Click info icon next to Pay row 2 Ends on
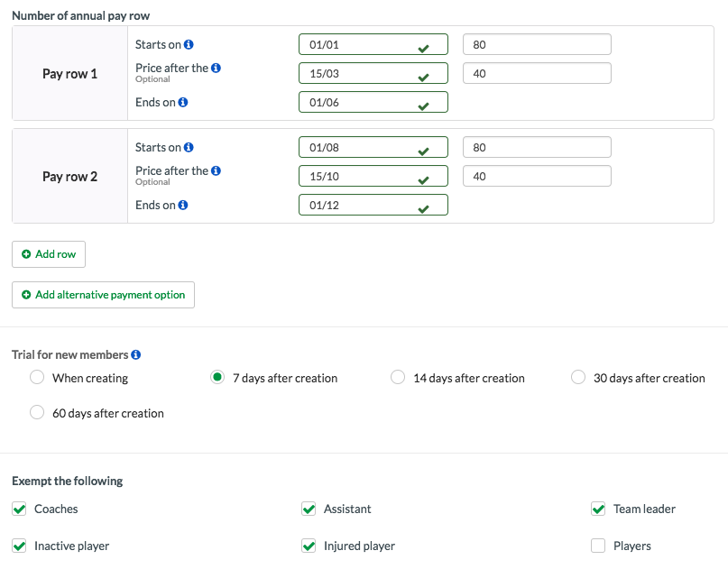 click(183, 205)
